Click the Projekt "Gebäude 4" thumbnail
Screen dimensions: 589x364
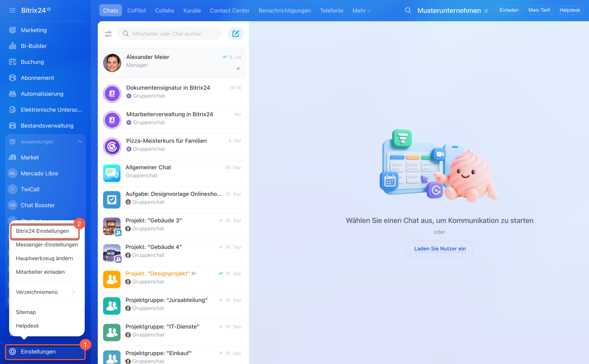[112, 253]
